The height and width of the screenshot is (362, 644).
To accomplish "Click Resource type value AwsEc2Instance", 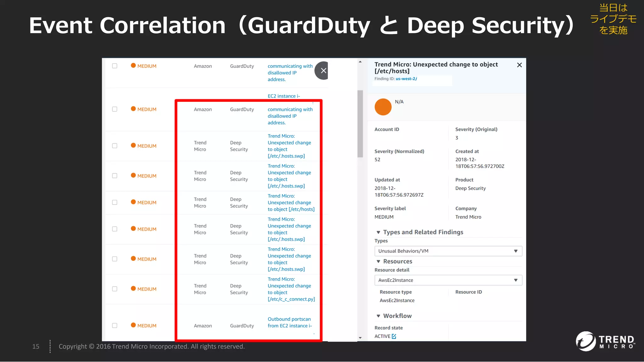I will pyautogui.click(x=397, y=300).
